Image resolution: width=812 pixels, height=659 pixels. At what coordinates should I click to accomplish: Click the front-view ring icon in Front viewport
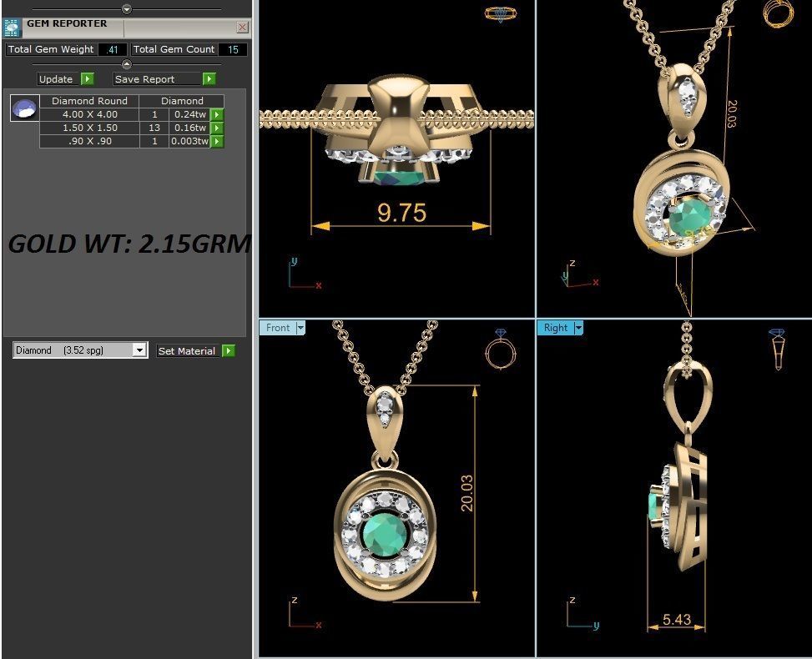pyautogui.click(x=500, y=349)
